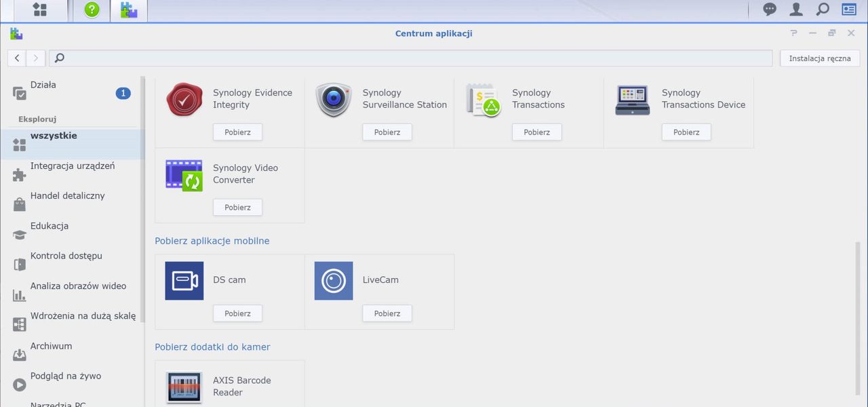The width and height of the screenshot is (868, 407).
Task: Open the Podgląd na żywo category
Action: tap(72, 384)
